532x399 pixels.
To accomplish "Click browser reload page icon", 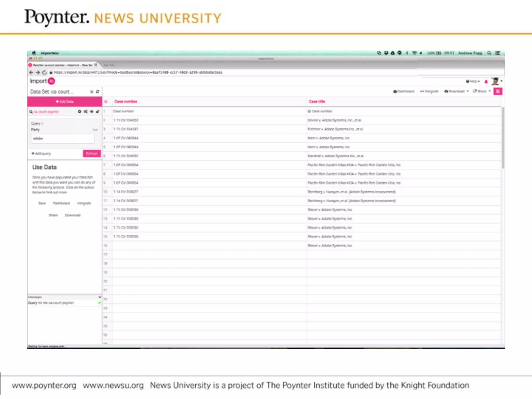I will pyautogui.click(x=44, y=72).
